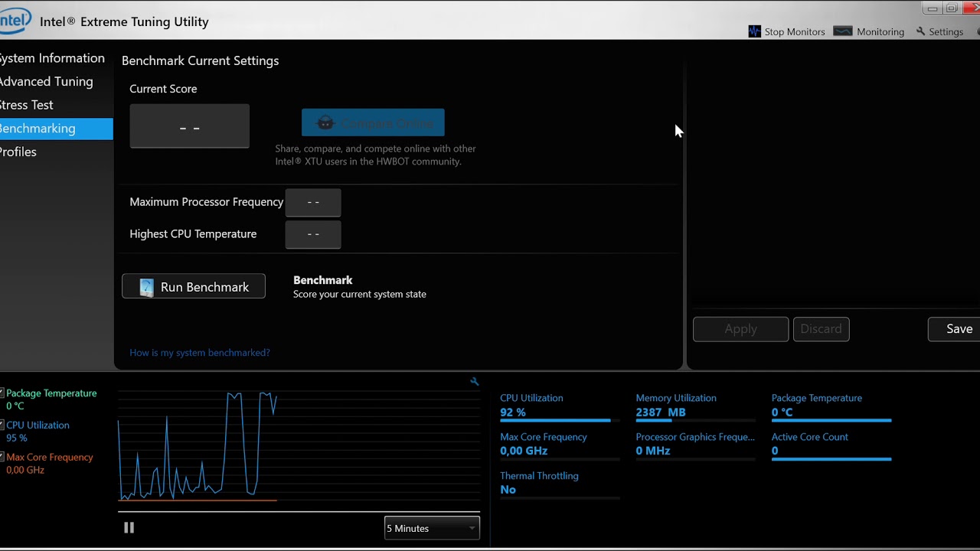Click Compare Online button
Screen dimensions: 980x551
pos(373,122)
